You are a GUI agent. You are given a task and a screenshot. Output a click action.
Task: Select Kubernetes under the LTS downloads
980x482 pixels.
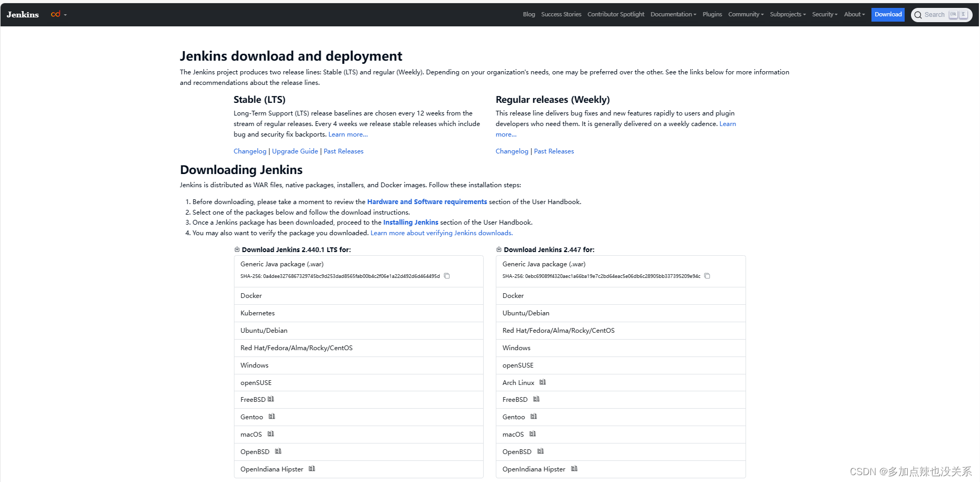click(258, 313)
